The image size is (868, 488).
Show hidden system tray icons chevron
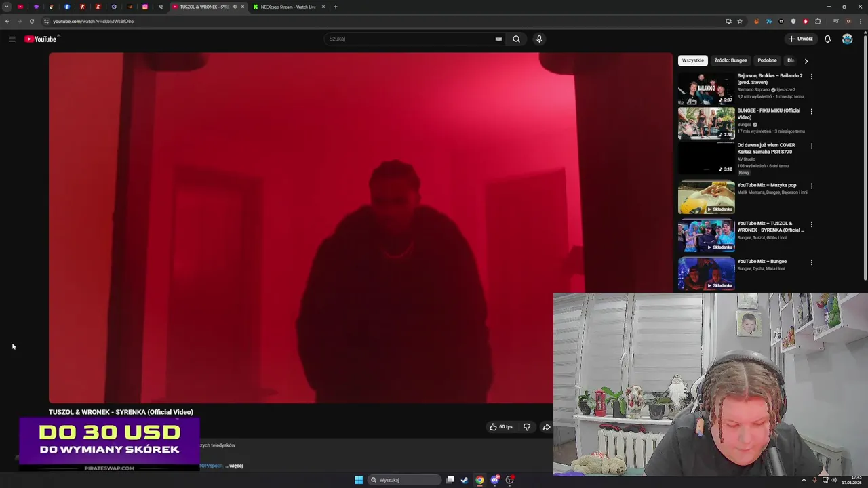pos(804,480)
